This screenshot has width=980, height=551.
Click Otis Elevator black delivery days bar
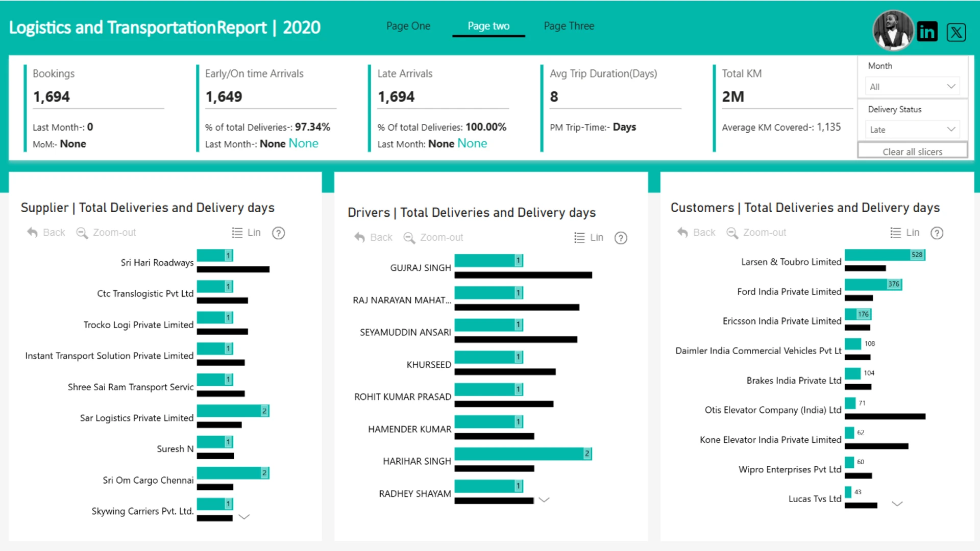click(x=885, y=417)
